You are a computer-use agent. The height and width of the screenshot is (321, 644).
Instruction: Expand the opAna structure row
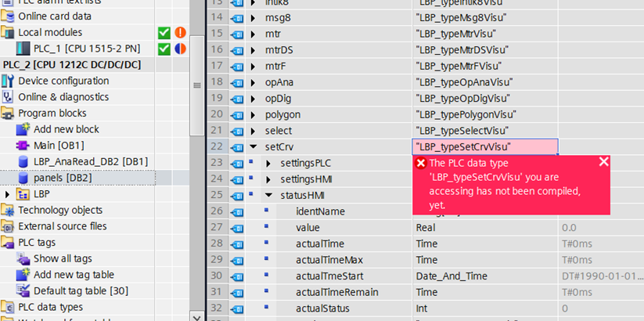point(254,83)
